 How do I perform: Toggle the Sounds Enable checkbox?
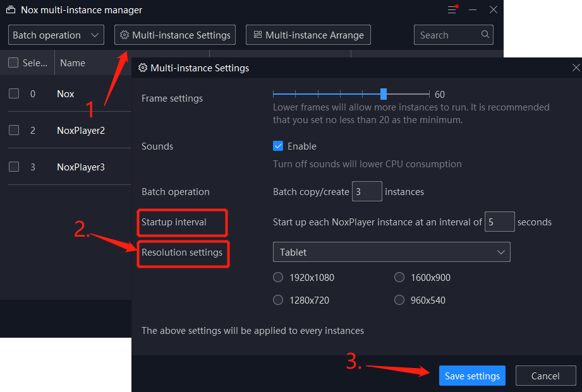click(278, 146)
